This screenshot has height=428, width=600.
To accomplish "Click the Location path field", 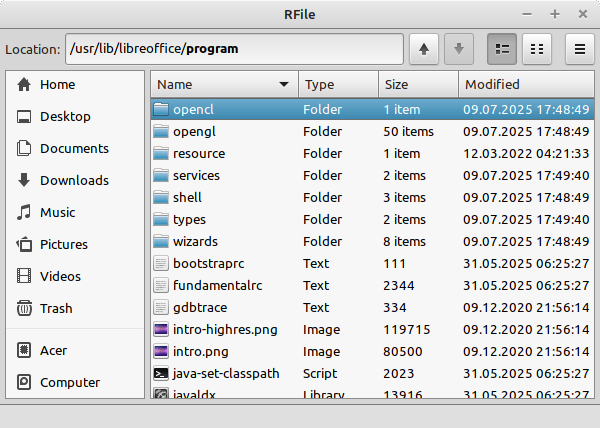I will click(234, 49).
